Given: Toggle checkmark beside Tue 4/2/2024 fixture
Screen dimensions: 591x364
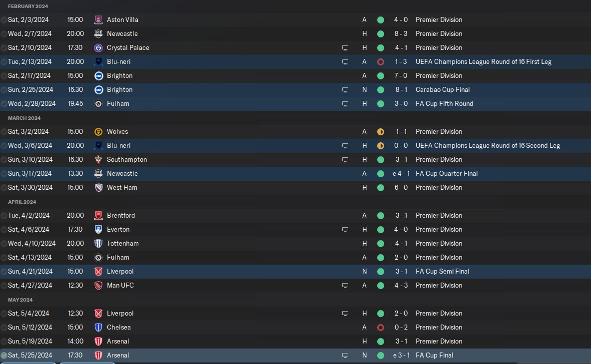Looking at the screenshot, I should coord(4,216).
